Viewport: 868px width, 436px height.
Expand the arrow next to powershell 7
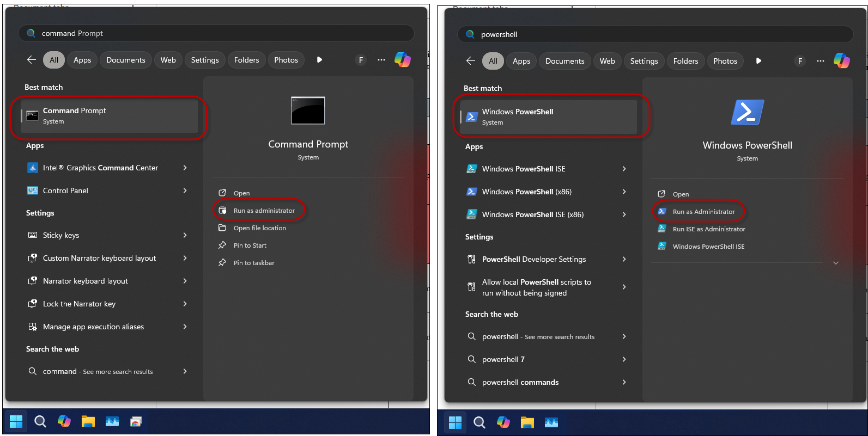click(624, 359)
